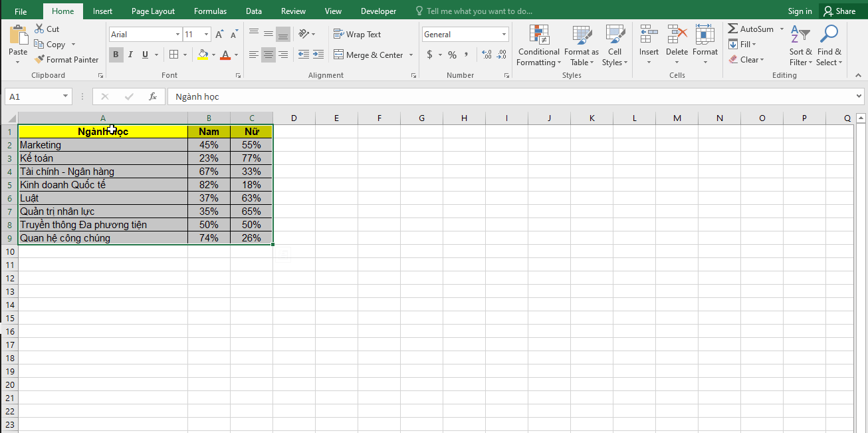Click the Percent Style icon
The image size is (868, 433).
point(451,55)
